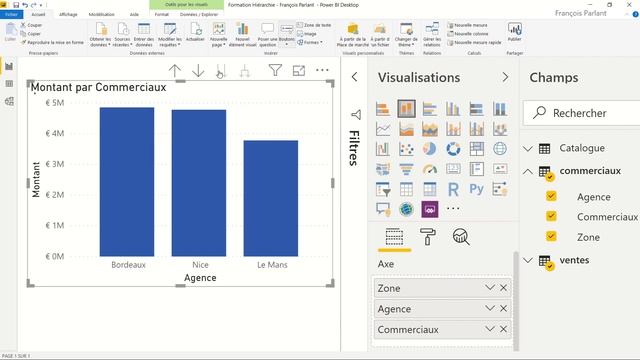Viewport: 640px width, 360px height.
Task: Pick the treemap visual
Action: point(476,149)
